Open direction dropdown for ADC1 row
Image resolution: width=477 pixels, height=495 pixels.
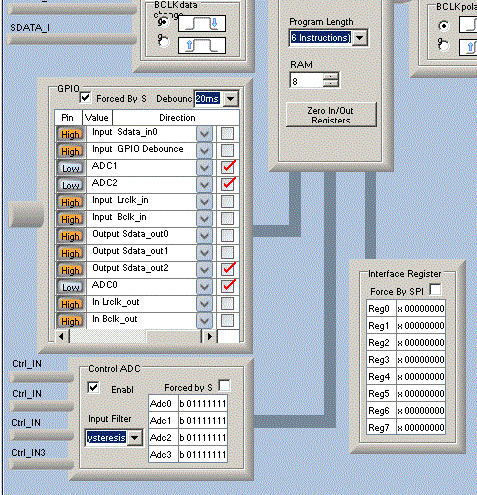point(204,168)
